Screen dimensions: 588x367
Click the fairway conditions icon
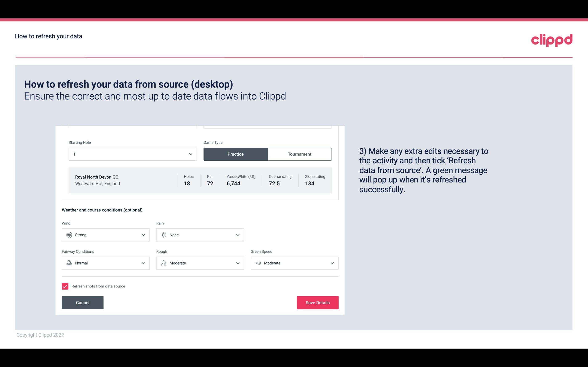pos(69,263)
